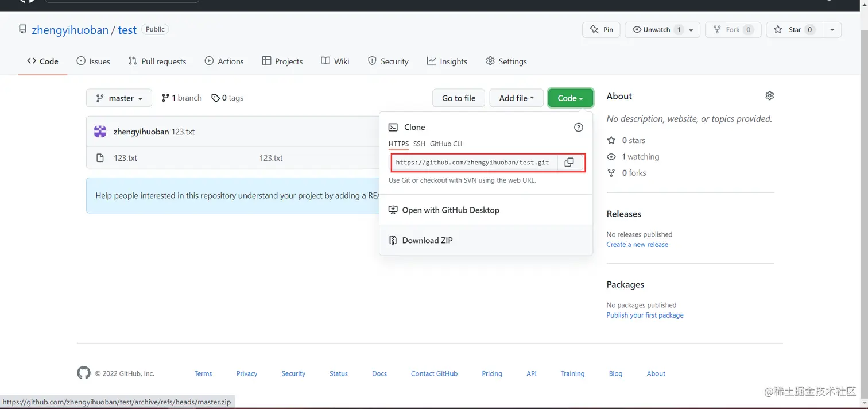The height and width of the screenshot is (409, 868).
Task: Click the clone help question mark icon
Action: point(579,128)
